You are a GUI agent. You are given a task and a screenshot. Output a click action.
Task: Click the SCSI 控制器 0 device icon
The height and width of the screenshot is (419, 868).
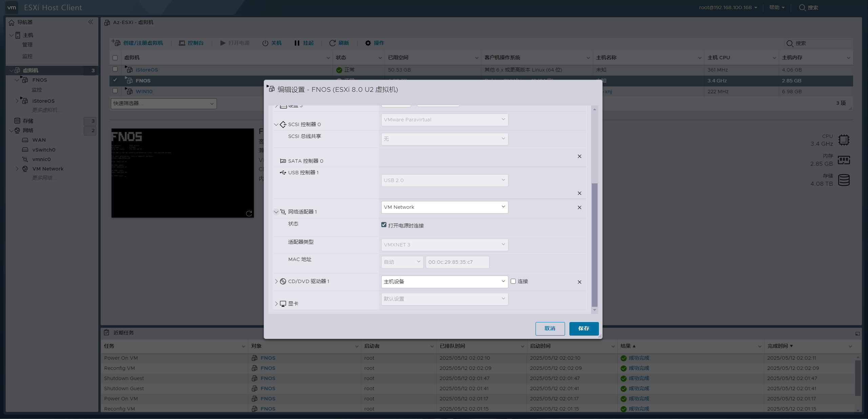pos(283,124)
